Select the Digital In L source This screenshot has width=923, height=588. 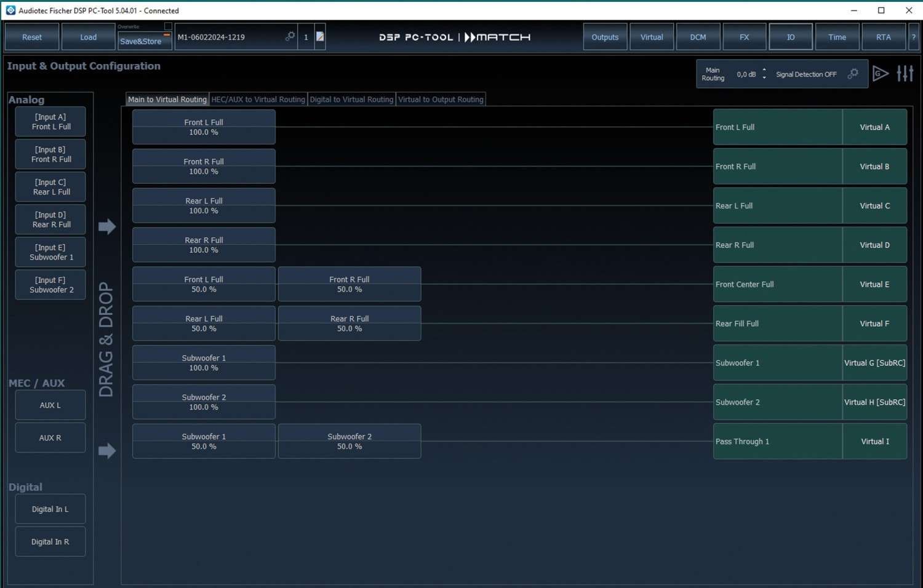tap(50, 509)
